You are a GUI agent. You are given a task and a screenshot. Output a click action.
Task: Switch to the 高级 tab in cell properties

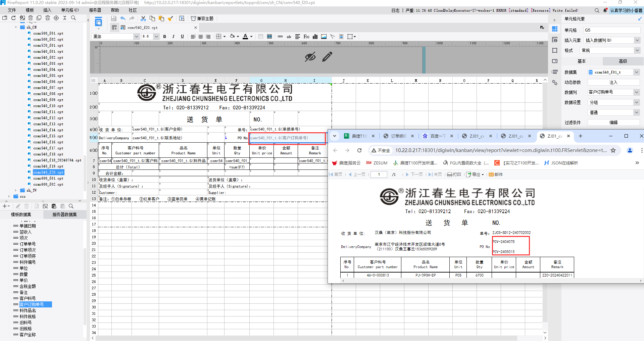pyautogui.click(x=623, y=61)
